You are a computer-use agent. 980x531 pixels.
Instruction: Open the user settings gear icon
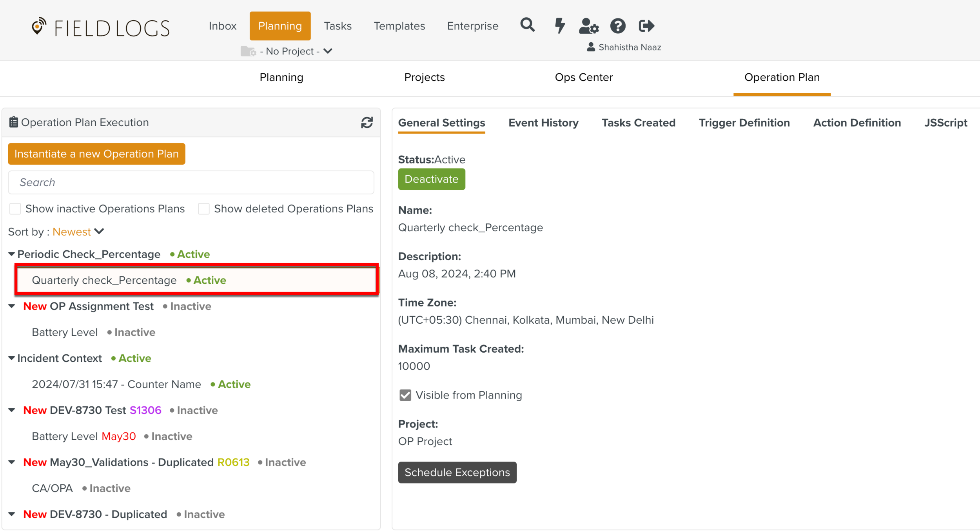pyautogui.click(x=588, y=26)
